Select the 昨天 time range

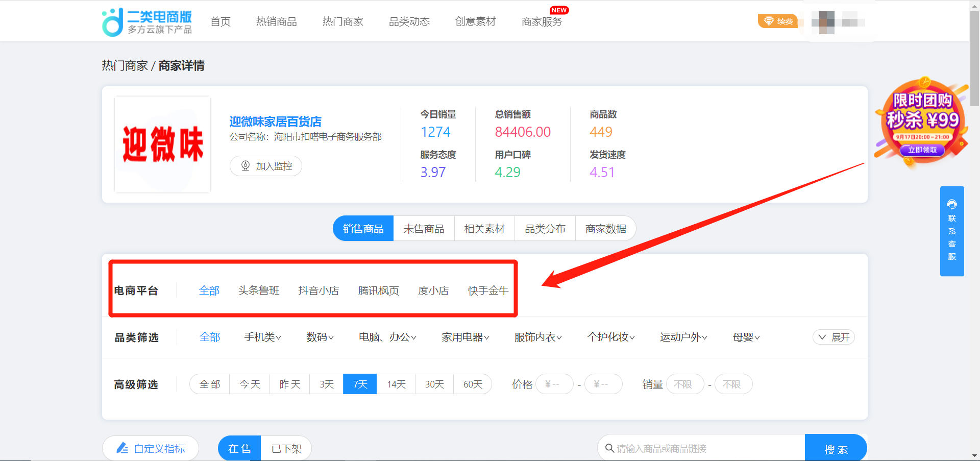(x=290, y=384)
